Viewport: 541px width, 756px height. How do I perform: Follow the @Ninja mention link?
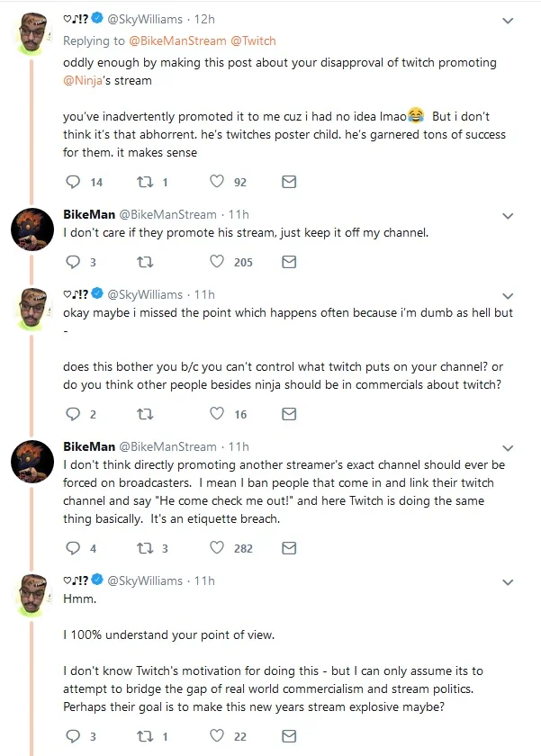[83, 80]
